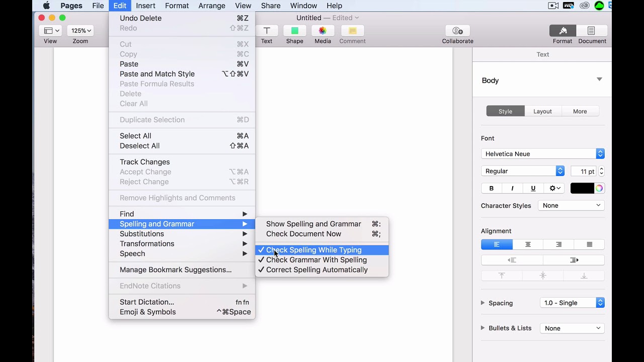Switch to the Style segment

click(x=505, y=111)
